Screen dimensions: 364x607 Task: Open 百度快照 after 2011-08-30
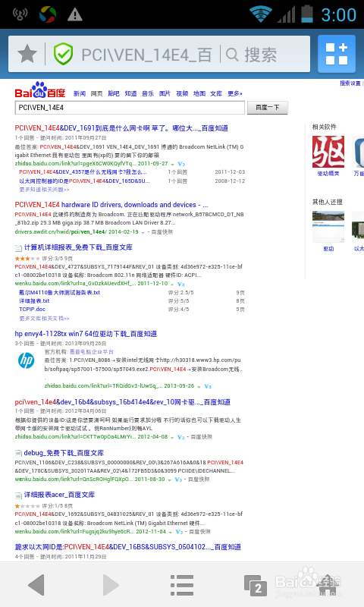point(199,480)
